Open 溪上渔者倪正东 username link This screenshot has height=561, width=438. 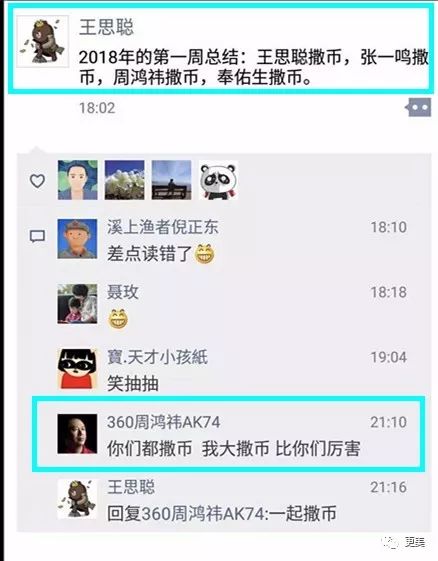163,227
